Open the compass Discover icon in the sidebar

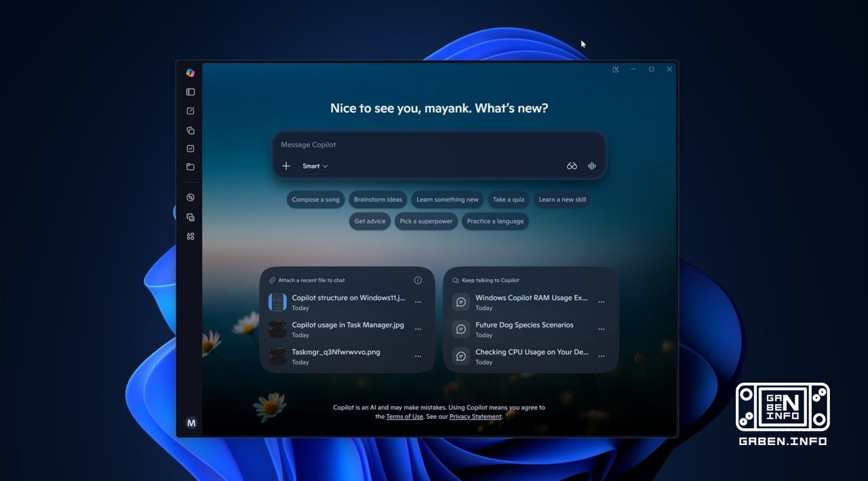[191, 197]
